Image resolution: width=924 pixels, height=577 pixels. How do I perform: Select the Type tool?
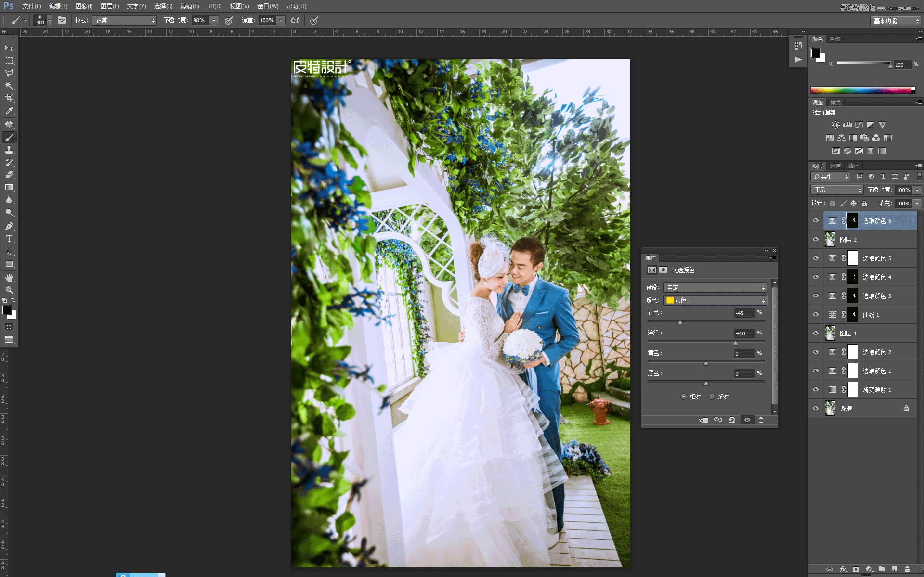[x=9, y=238]
